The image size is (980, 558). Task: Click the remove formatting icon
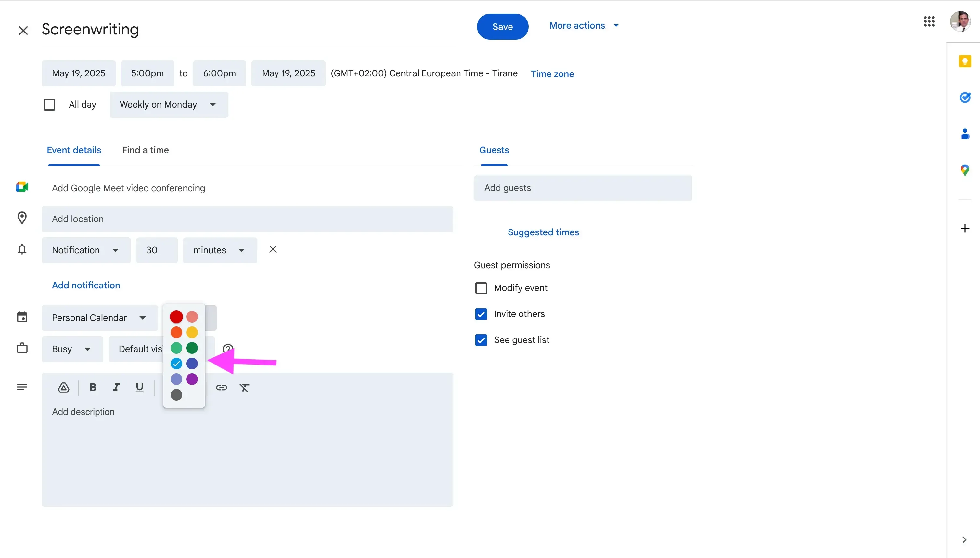[x=245, y=388]
